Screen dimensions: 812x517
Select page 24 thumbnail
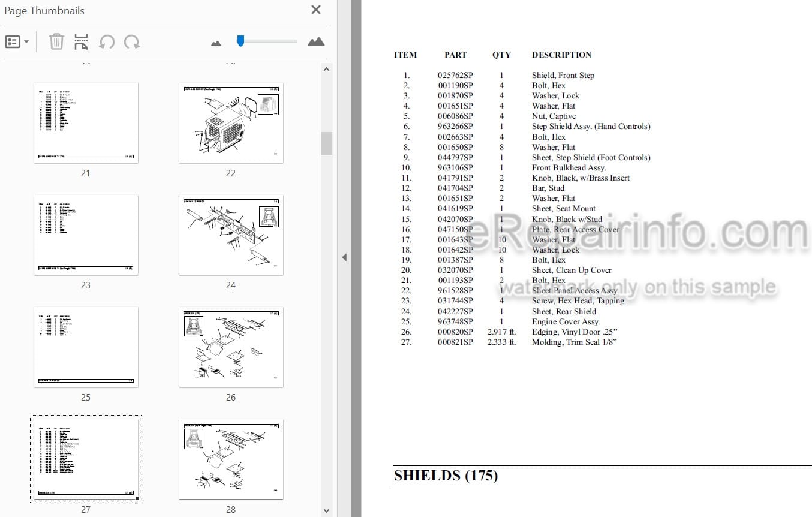231,235
